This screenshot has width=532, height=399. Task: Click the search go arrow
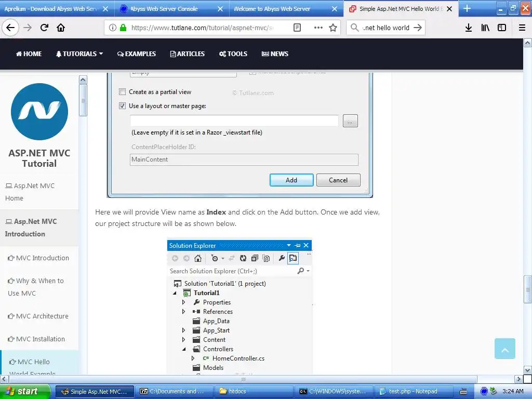418,28
